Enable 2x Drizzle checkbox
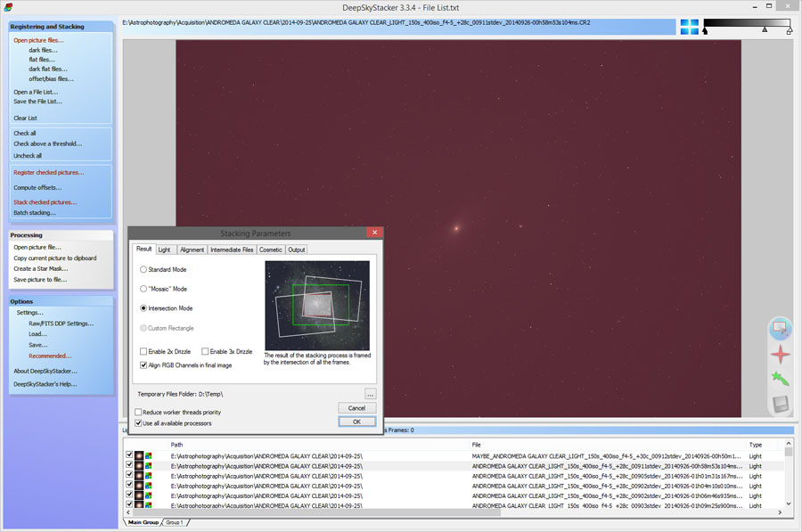The height and width of the screenshot is (532, 802). click(x=143, y=352)
